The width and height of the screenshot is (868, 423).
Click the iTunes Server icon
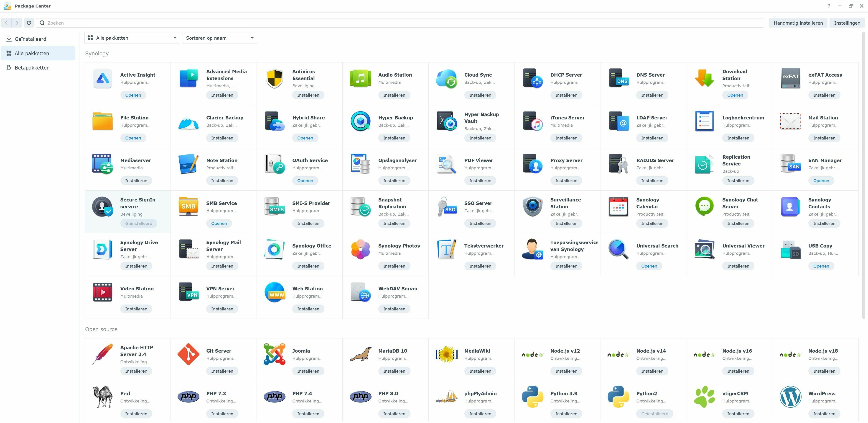[533, 121]
